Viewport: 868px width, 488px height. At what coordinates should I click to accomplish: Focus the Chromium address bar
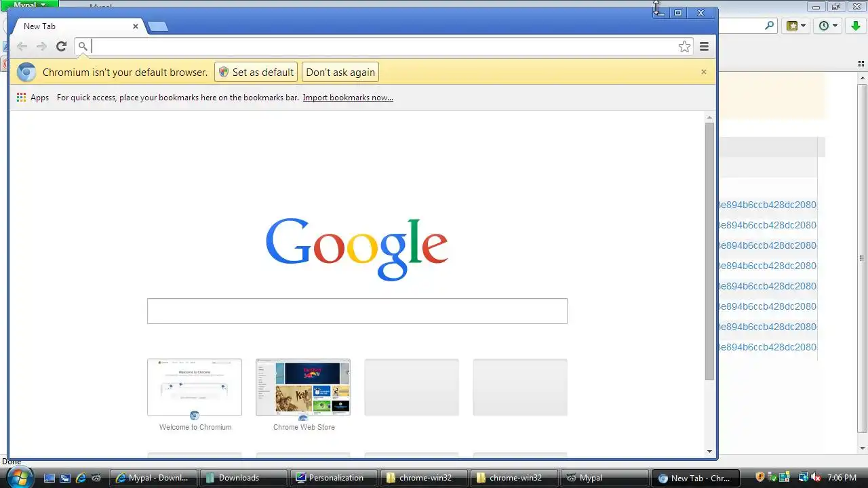point(383,46)
